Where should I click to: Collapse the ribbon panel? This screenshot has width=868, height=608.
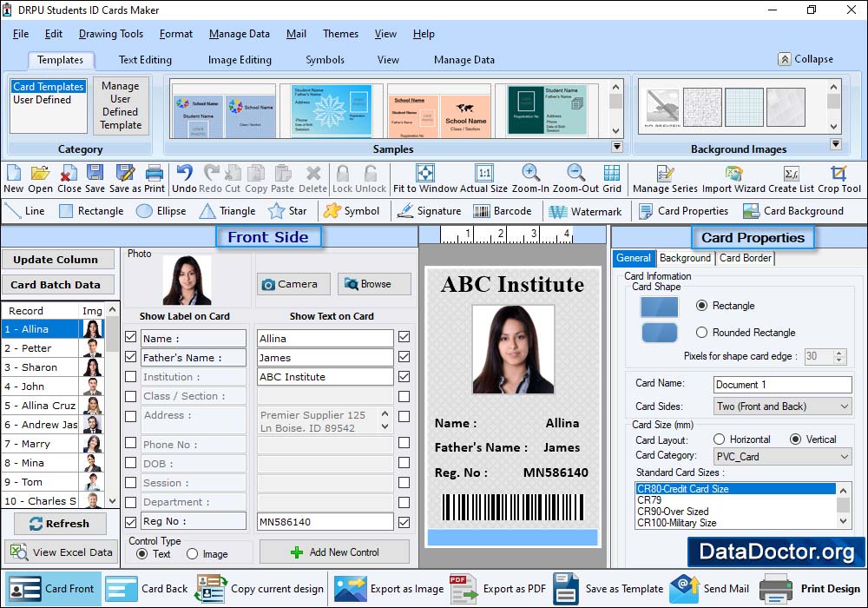click(x=806, y=59)
